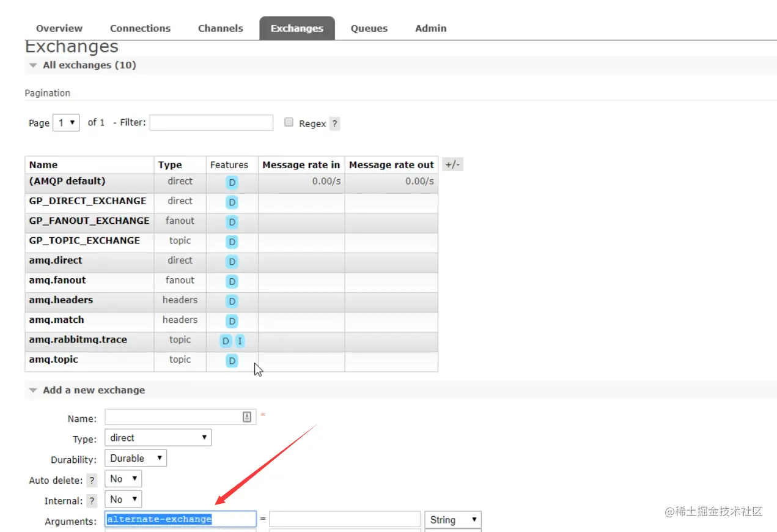This screenshot has width=777, height=532.
Task: Click the D badge for GP_TOPIC_EXCHANGE
Action: point(232,242)
